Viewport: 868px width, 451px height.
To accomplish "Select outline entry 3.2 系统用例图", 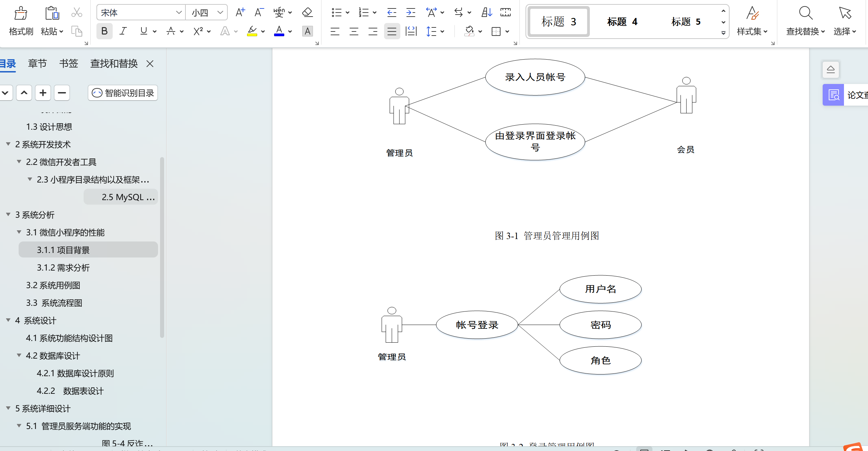I will pyautogui.click(x=53, y=285).
